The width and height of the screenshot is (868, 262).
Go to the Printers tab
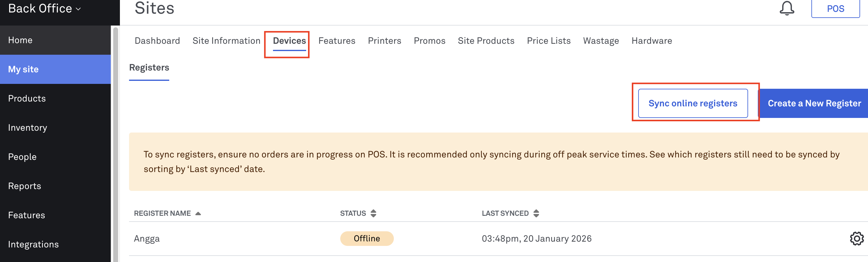[x=384, y=41]
